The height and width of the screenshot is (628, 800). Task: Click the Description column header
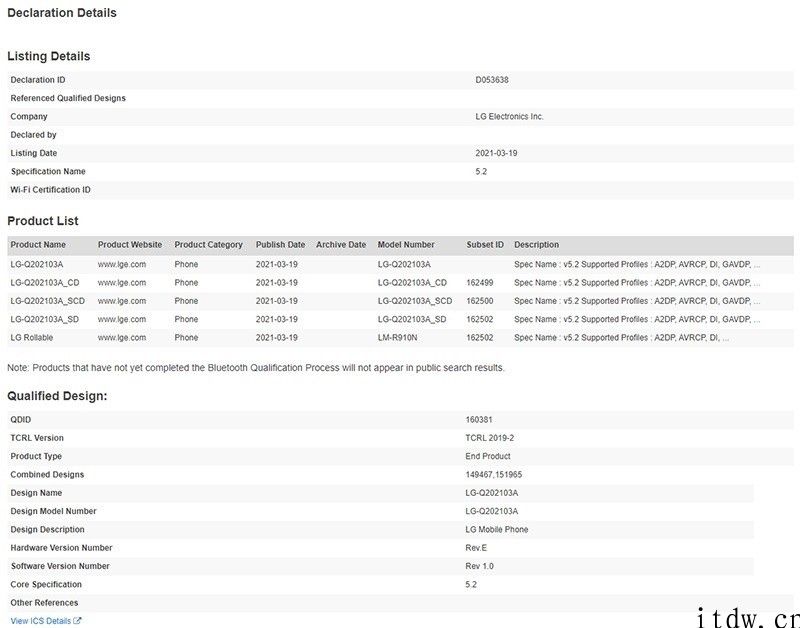536,245
